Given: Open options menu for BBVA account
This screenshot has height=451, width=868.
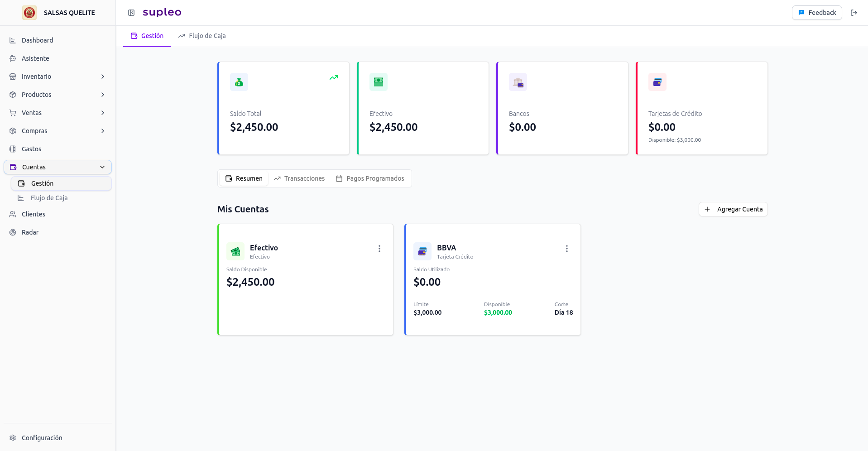Looking at the screenshot, I should [x=566, y=249].
